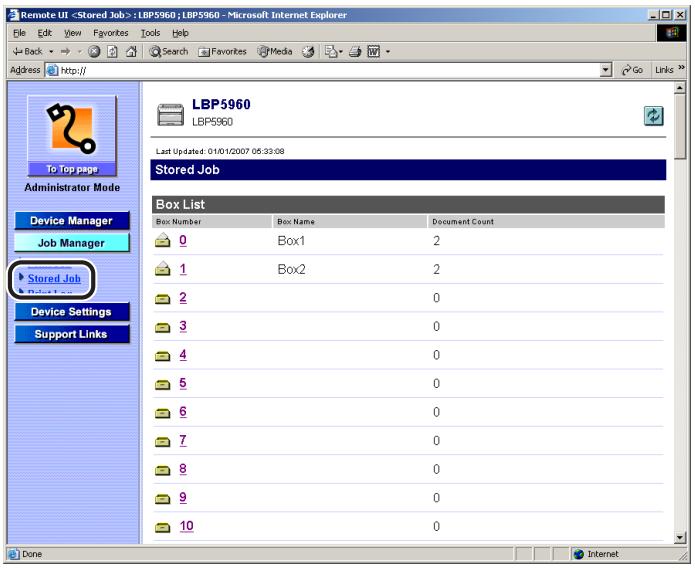
Task: Click the Search toolbar button
Action: pos(169,52)
